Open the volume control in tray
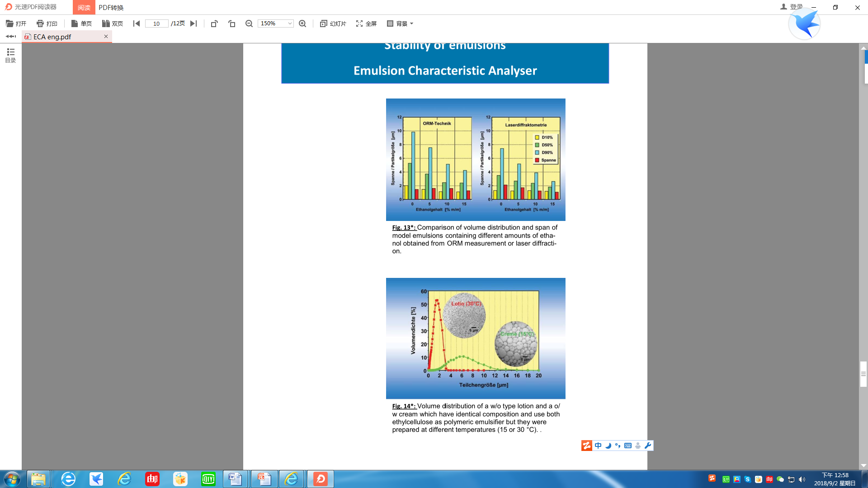 click(802, 479)
